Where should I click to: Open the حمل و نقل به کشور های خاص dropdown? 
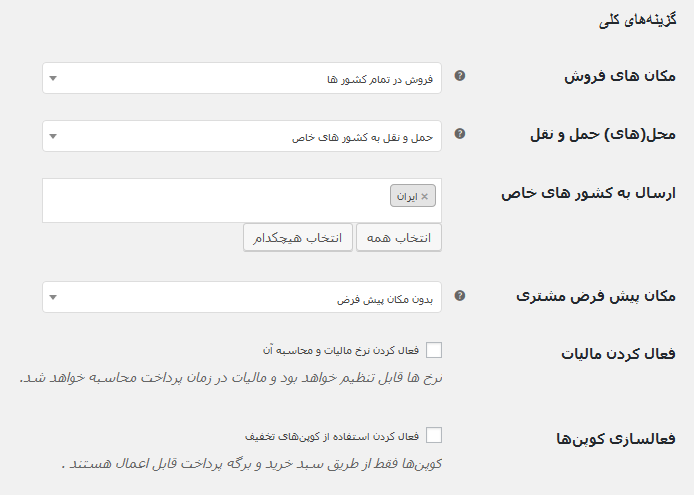[242, 136]
